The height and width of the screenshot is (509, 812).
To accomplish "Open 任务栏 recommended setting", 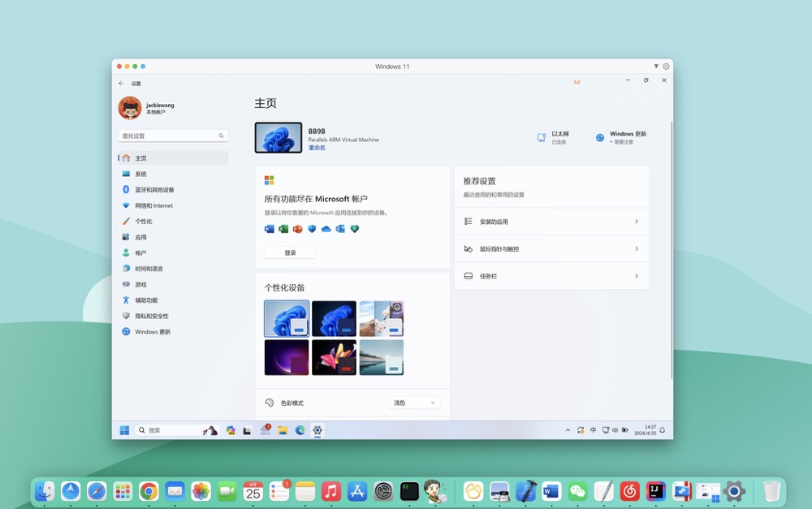I will (x=551, y=276).
